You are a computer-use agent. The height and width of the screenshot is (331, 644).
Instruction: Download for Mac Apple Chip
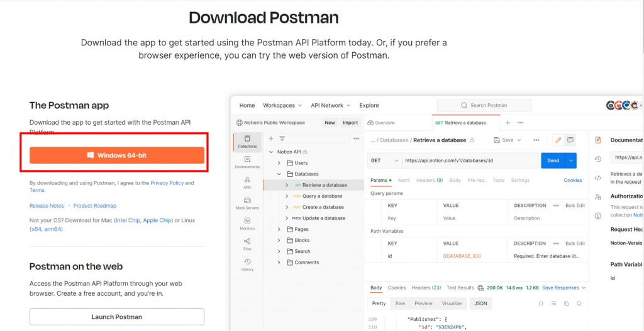(157, 220)
